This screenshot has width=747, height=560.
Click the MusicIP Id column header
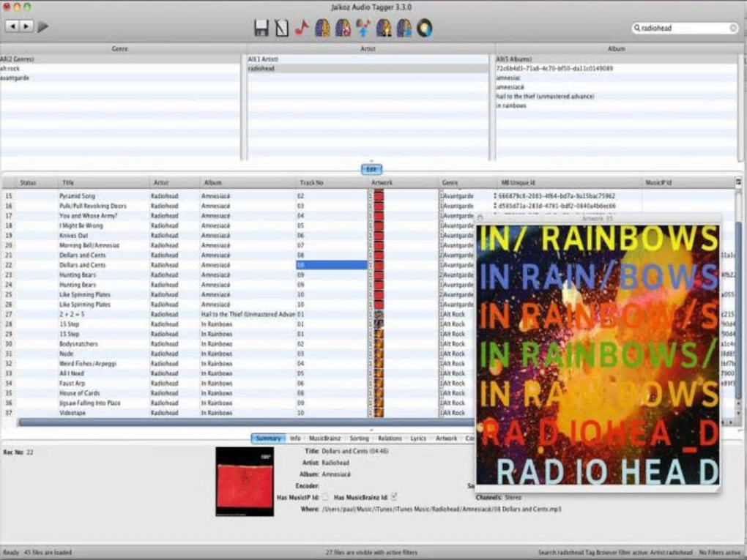tap(688, 182)
